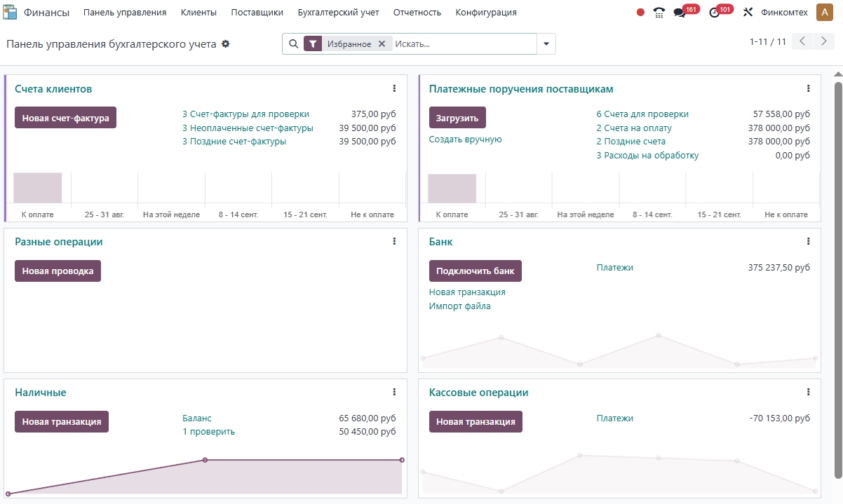
Task: Open chat messages with 161 badge
Action: pyautogui.click(x=680, y=13)
